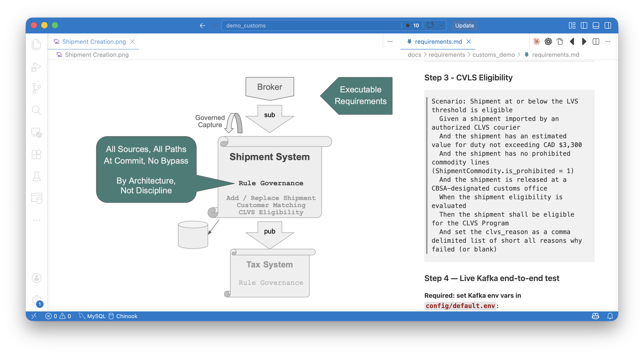The image size is (644, 355).
Task: Open more actions for the Shipment Creation.png group
Action: 390,41
